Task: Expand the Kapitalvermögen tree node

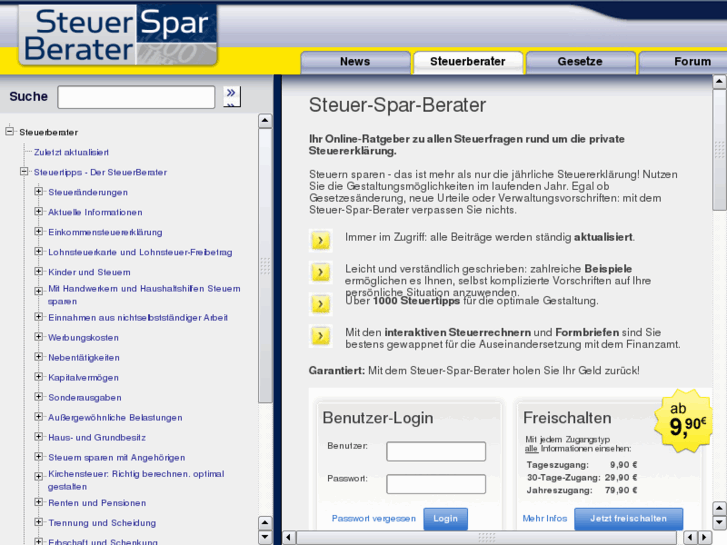Action: pyautogui.click(x=39, y=377)
